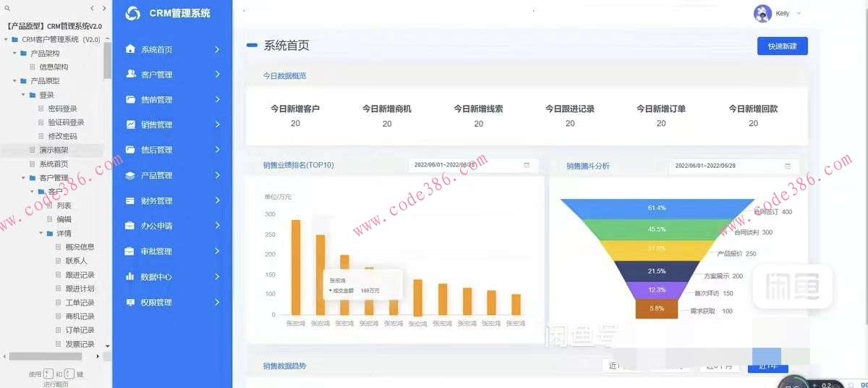Viewport: 868px width, 388px height.
Task: Click the 审批管理 briefcase icon
Action: coord(130,251)
